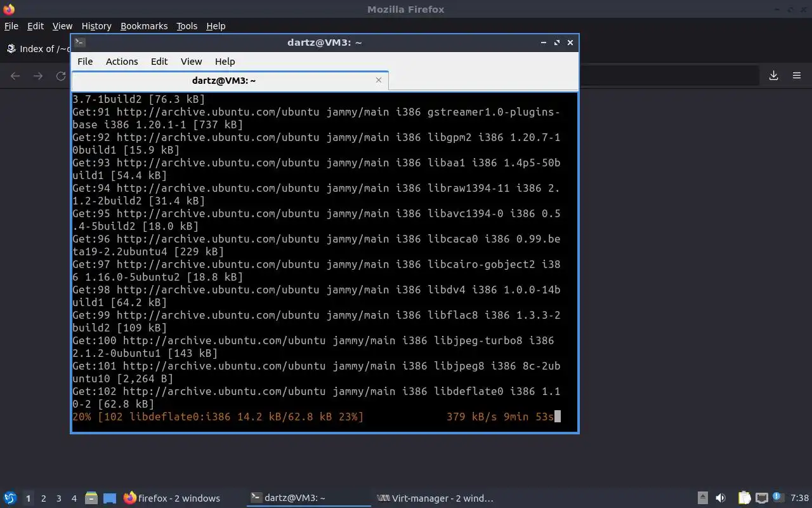Open the Actions menu in the terminal

tap(122, 62)
